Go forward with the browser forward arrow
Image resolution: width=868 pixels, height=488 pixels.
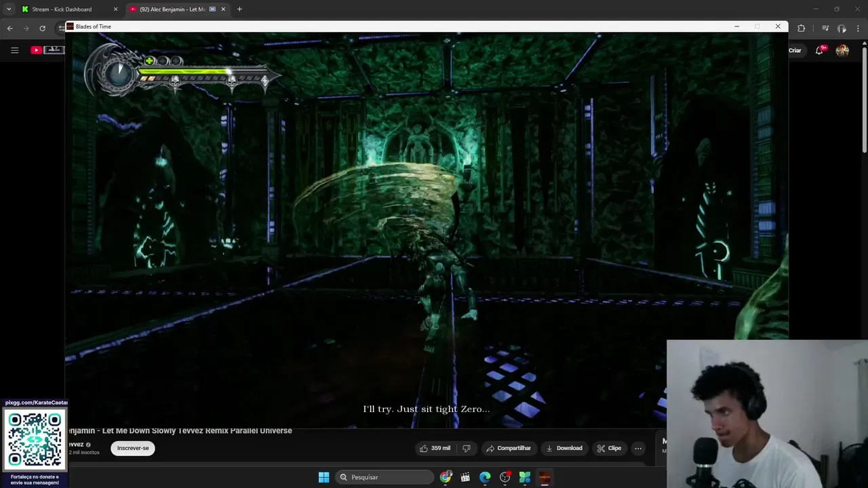click(26, 28)
